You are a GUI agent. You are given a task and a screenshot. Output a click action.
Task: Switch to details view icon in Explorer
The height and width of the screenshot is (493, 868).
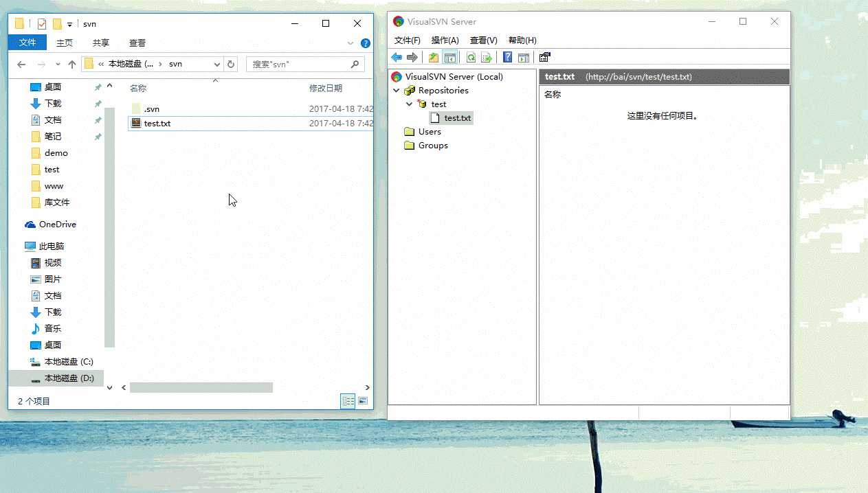(348, 401)
